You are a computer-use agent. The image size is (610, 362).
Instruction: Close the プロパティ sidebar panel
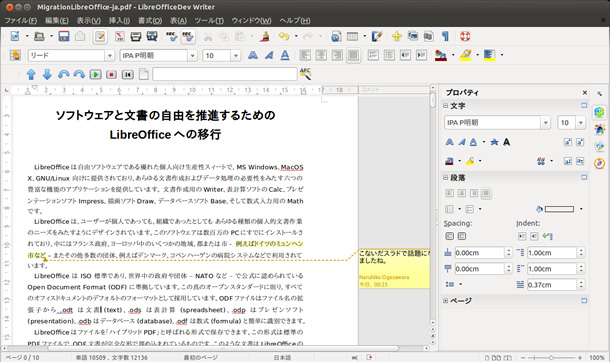point(585,93)
